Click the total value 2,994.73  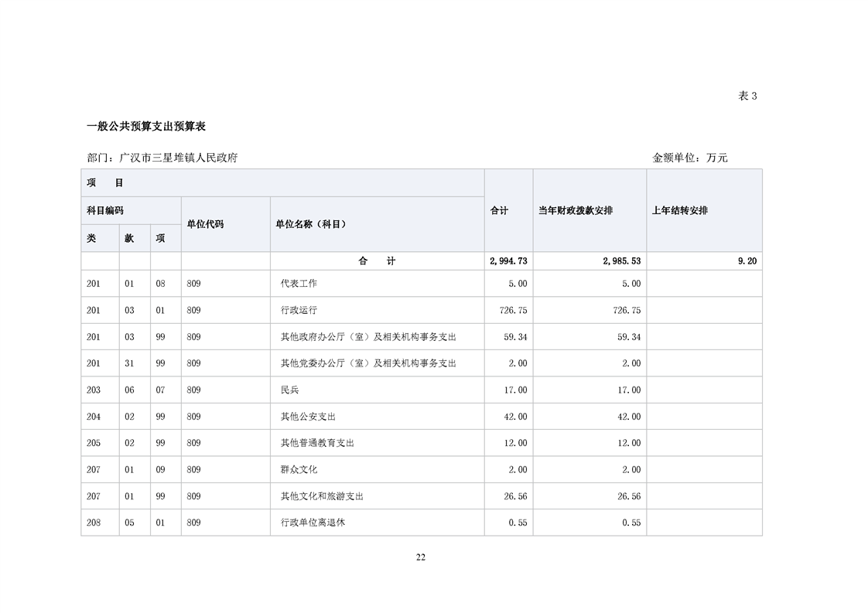[x=508, y=261]
